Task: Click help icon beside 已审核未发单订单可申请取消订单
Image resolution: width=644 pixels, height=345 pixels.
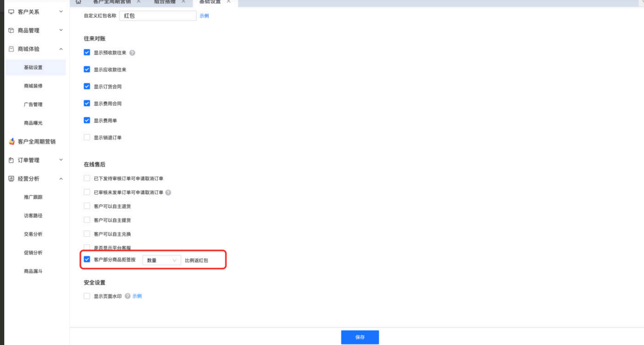Action: (168, 193)
